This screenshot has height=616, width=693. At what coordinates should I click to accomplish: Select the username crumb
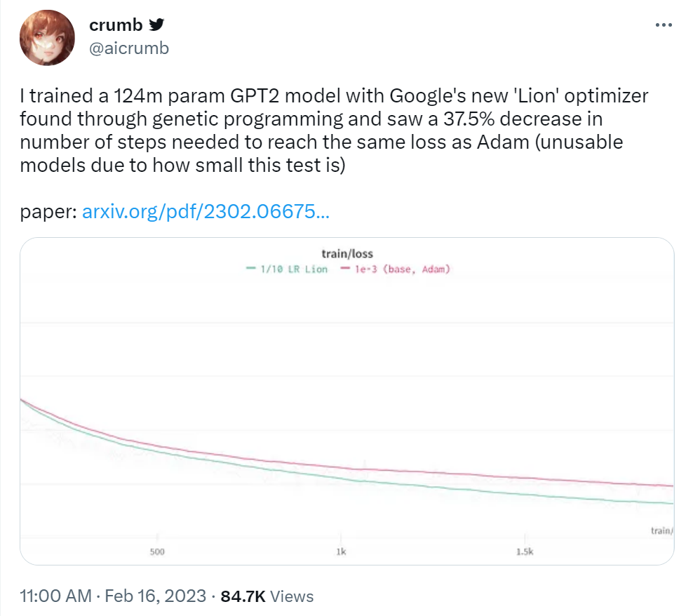[x=114, y=24]
